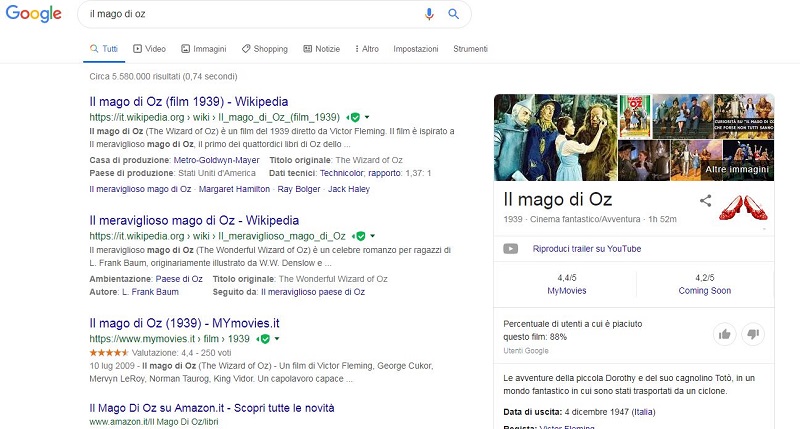Open dropdown arrow beside mymovies.it URL

[x=277, y=338]
